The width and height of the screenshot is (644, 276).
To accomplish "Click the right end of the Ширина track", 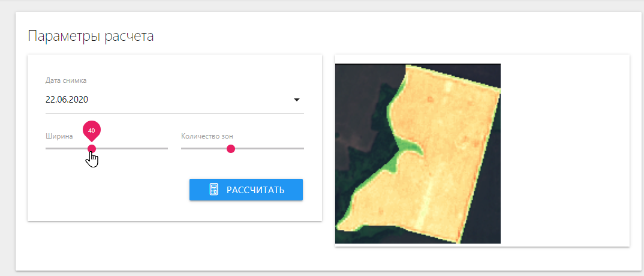I will coord(166,148).
